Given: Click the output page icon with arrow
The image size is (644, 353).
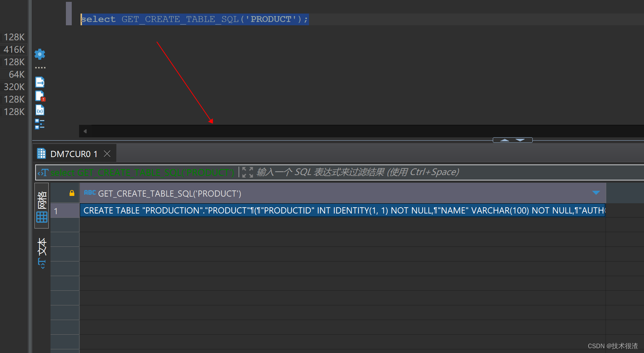Looking at the screenshot, I should point(40,82).
